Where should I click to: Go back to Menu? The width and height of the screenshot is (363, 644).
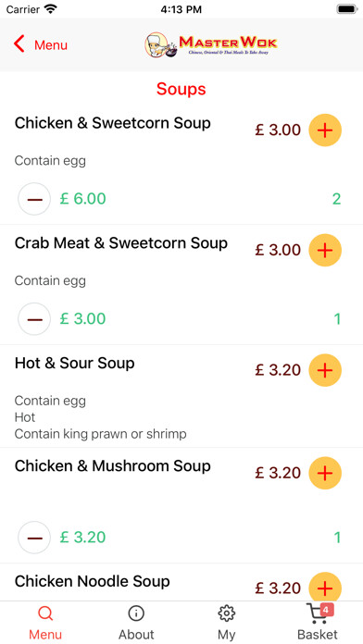click(x=41, y=44)
